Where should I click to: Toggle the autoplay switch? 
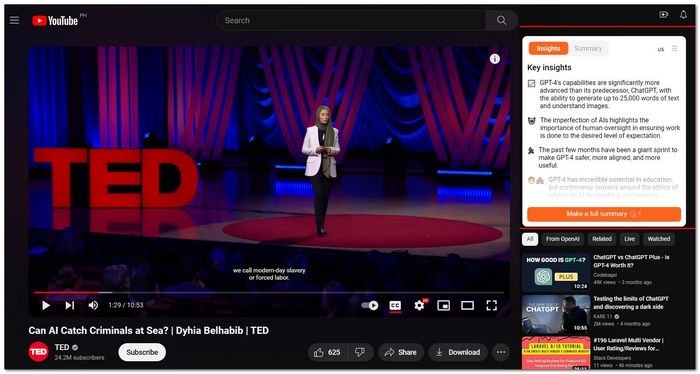pyautogui.click(x=370, y=305)
